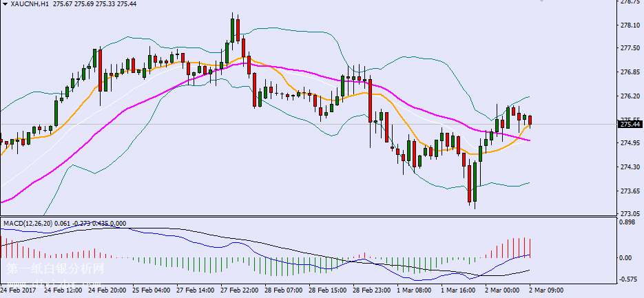644x298 pixels.
Task: Select the current price tag 275.44
Action: tap(629, 125)
